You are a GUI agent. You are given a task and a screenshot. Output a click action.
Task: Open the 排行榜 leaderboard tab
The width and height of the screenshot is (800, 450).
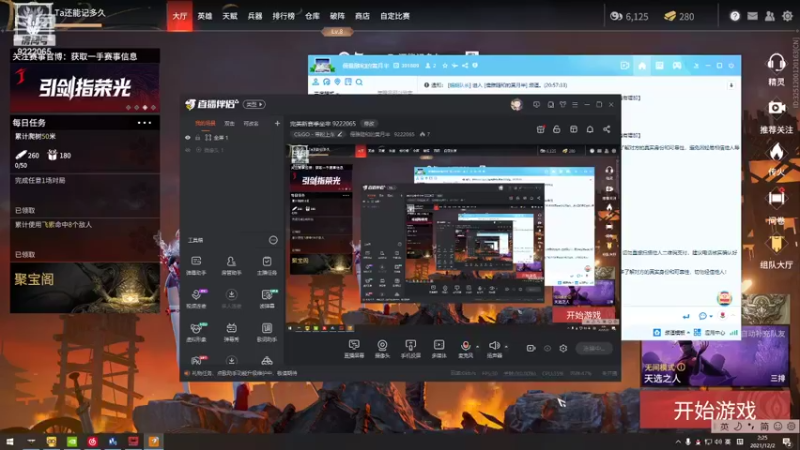[x=283, y=16]
